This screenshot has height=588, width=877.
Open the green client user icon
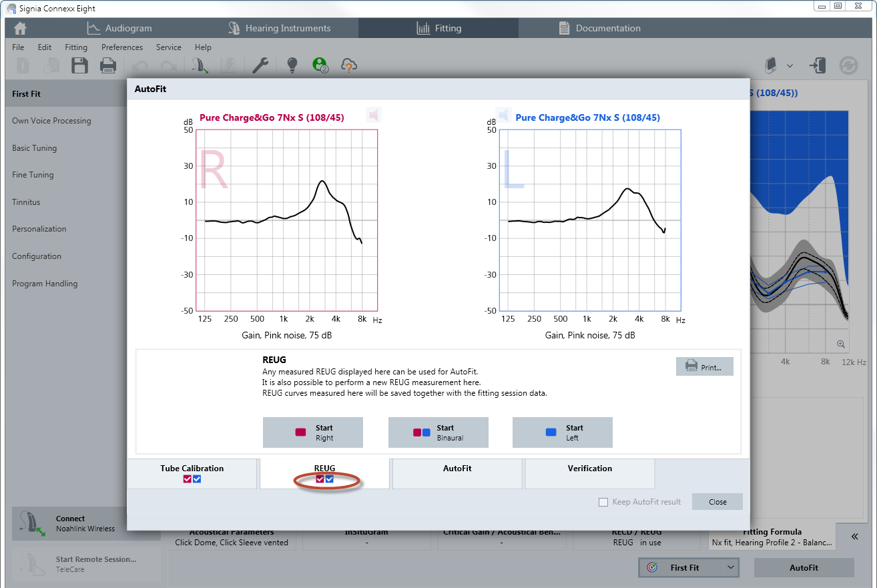click(x=320, y=65)
